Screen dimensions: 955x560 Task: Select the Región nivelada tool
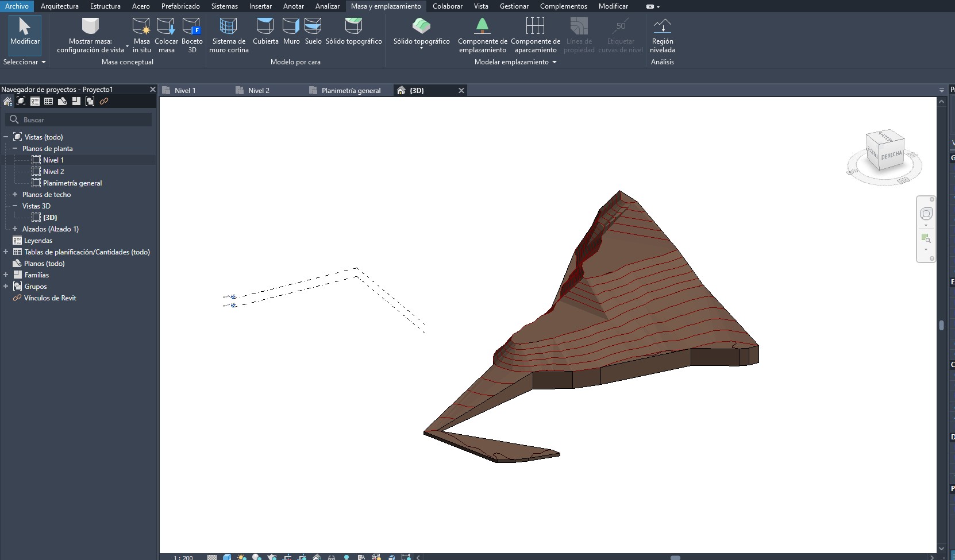[662, 26]
